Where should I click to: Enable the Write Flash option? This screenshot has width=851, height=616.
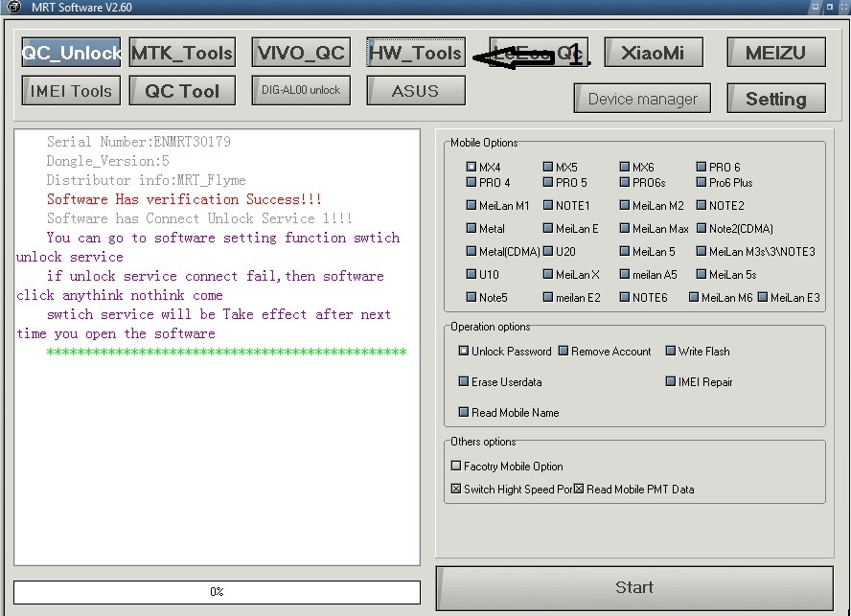[670, 351]
